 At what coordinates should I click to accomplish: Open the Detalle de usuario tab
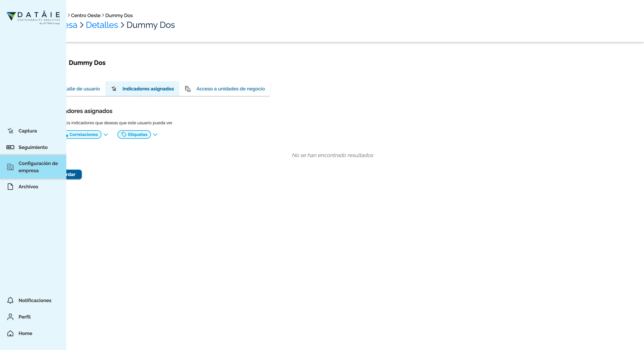(x=83, y=89)
